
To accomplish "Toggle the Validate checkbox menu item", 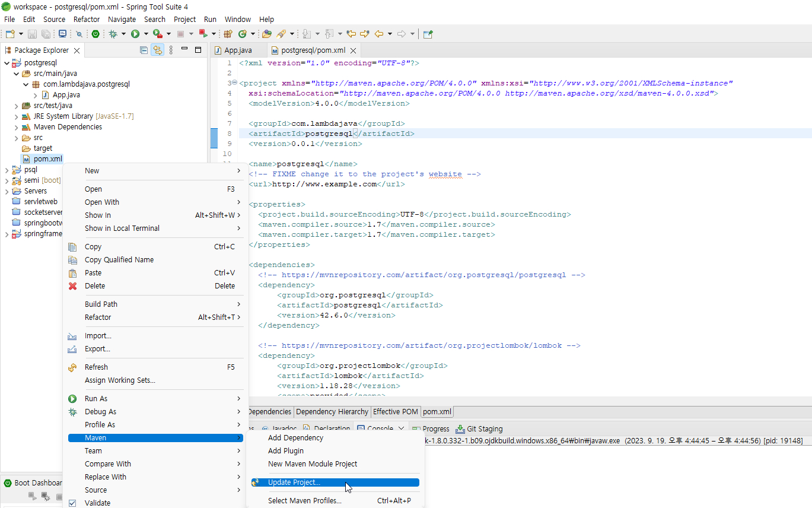I will pyautogui.click(x=73, y=503).
